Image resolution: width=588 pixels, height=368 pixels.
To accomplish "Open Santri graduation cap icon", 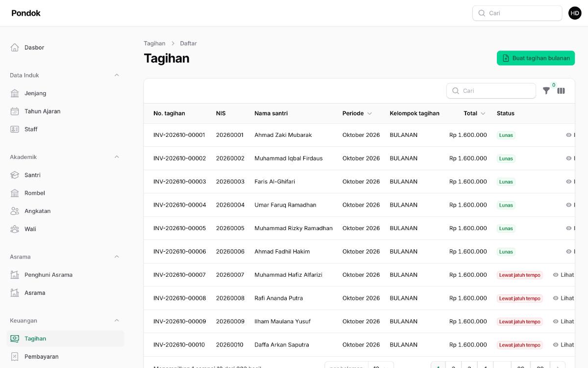I will [x=15, y=175].
